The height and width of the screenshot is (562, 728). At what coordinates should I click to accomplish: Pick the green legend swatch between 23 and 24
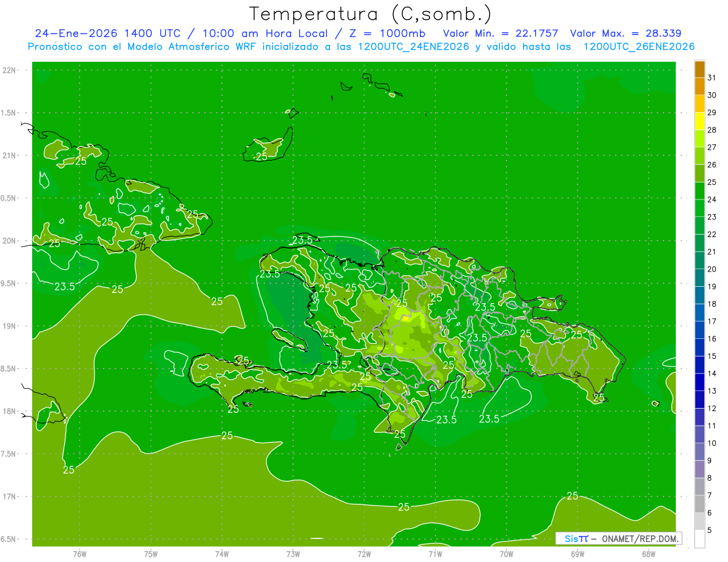coord(699,208)
